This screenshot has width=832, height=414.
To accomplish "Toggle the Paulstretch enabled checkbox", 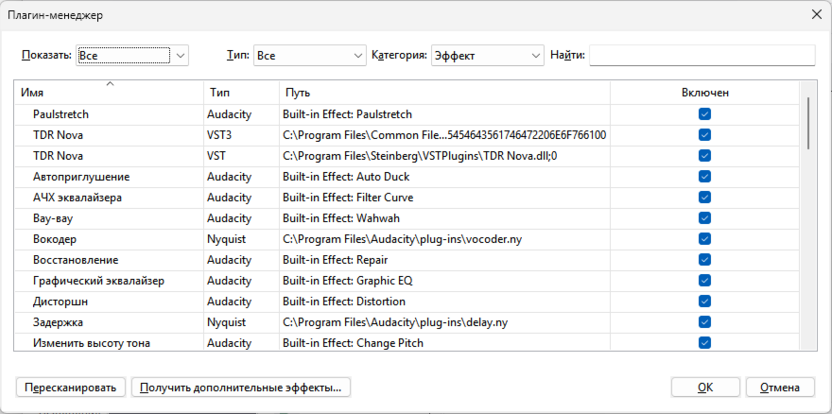I will (x=705, y=114).
